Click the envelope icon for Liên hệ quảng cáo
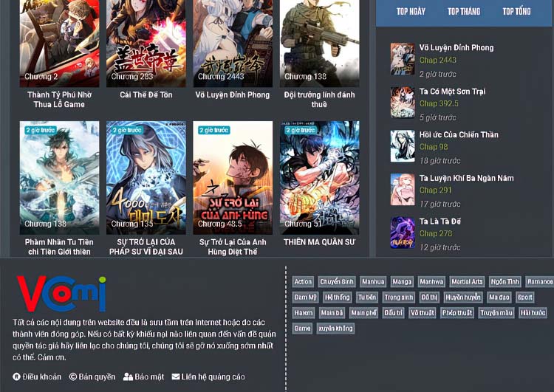 pyautogui.click(x=176, y=376)
